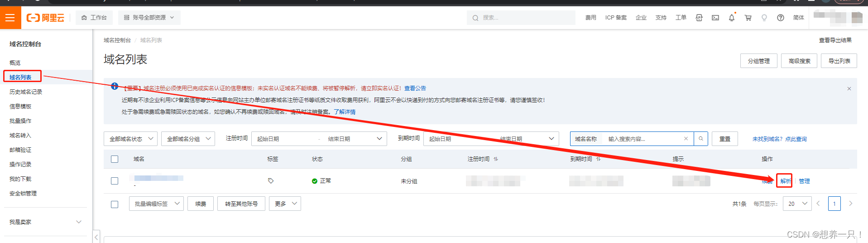
Task: Go to pagination page 1
Action: [x=834, y=204]
